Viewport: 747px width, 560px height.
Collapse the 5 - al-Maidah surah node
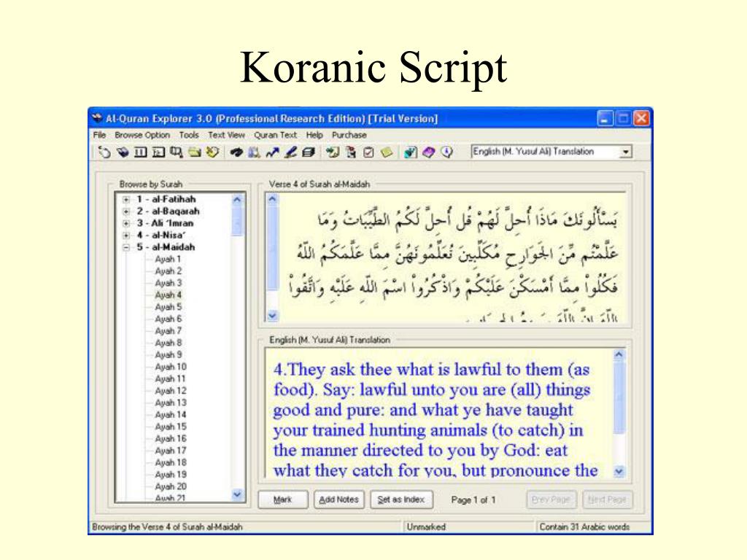point(126,247)
